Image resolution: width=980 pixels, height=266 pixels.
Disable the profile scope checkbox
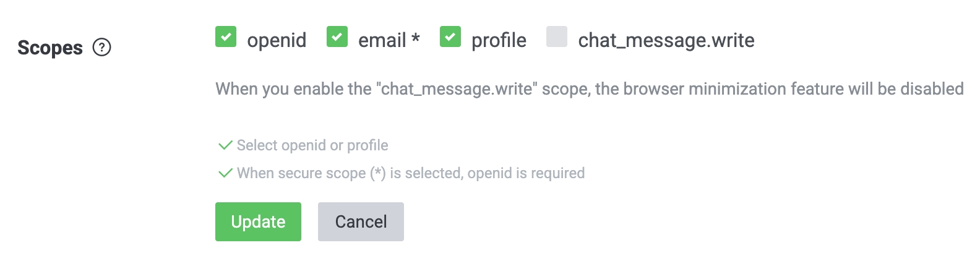[450, 37]
